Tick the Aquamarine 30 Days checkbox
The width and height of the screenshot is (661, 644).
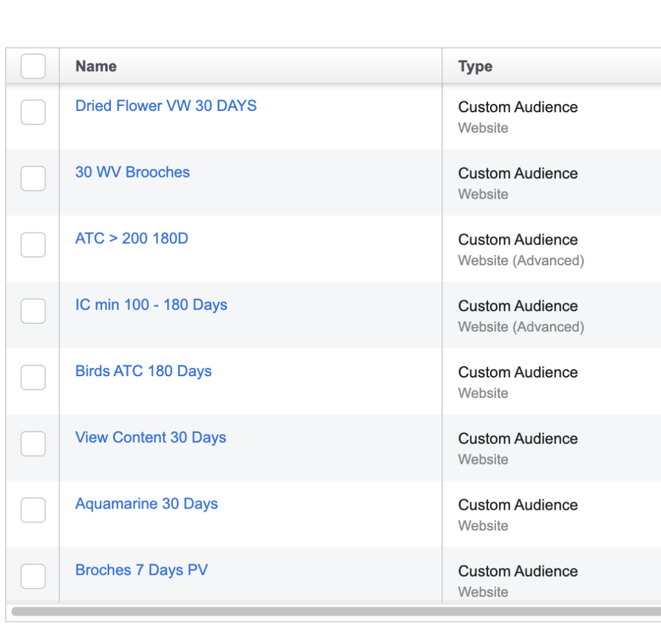coord(33,510)
